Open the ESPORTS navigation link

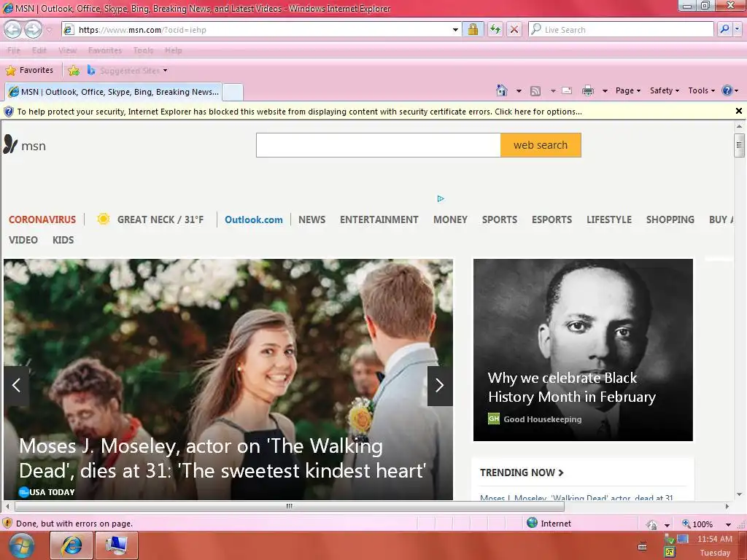pyautogui.click(x=551, y=219)
